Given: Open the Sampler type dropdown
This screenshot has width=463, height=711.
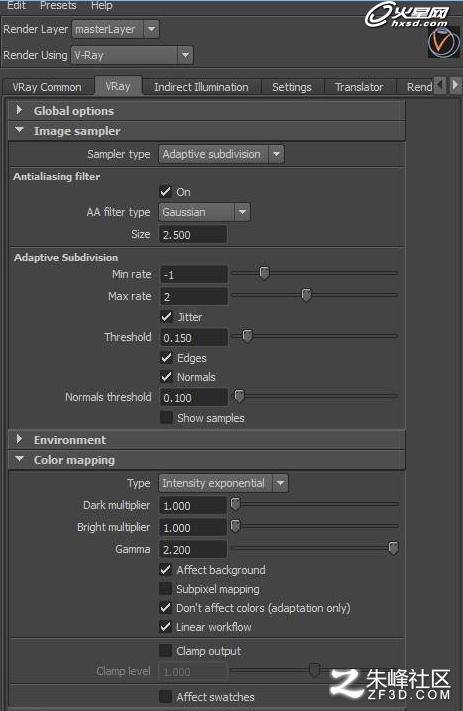Looking at the screenshot, I should pos(221,154).
